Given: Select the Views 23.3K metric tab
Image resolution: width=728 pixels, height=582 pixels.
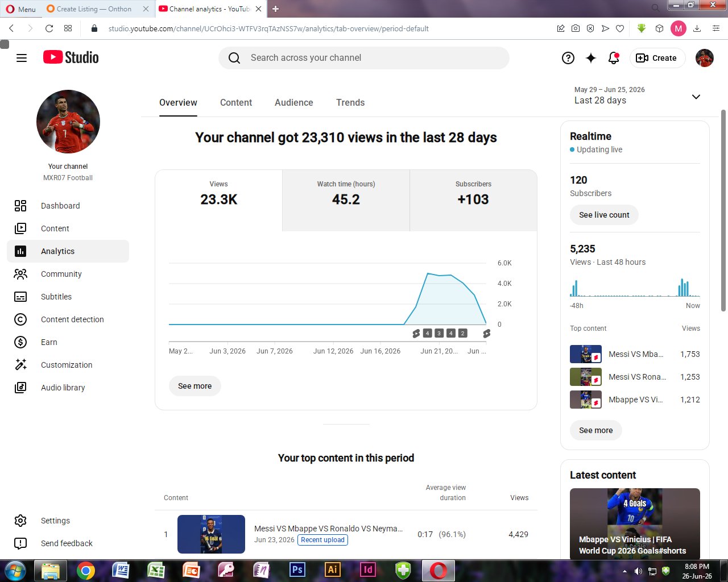Looking at the screenshot, I should pos(219,201).
